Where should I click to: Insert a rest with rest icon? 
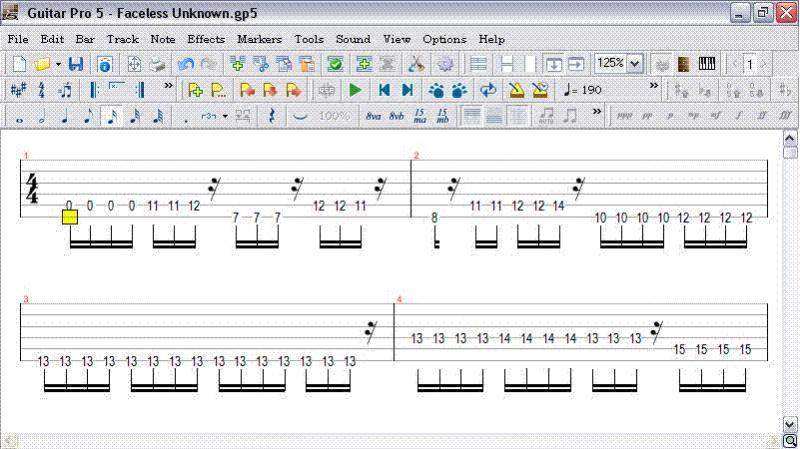pyautogui.click(x=272, y=116)
